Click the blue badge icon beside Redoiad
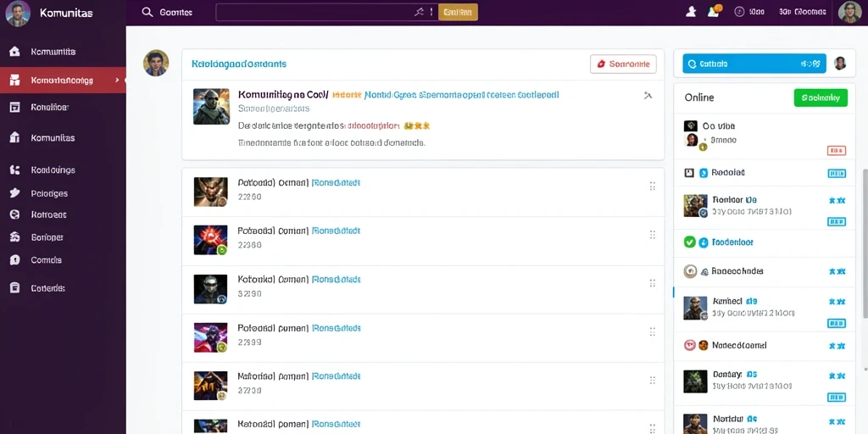868x434 pixels. pyautogui.click(x=704, y=173)
